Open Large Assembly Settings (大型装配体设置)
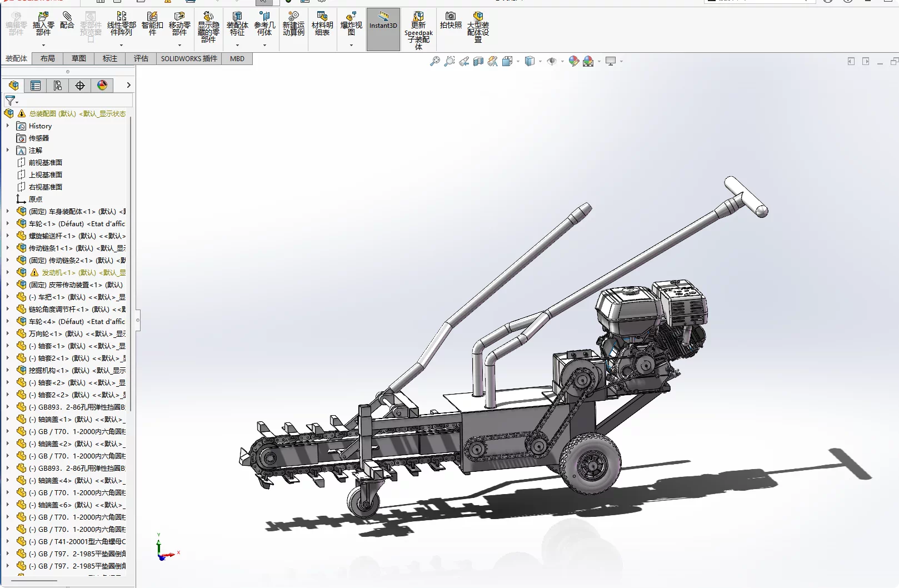 478,27
